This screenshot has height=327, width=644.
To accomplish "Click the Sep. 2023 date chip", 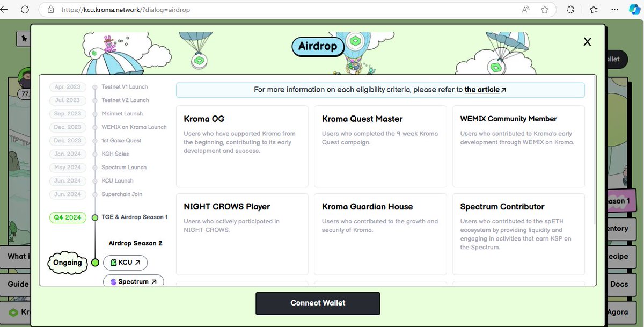I will pos(68,114).
